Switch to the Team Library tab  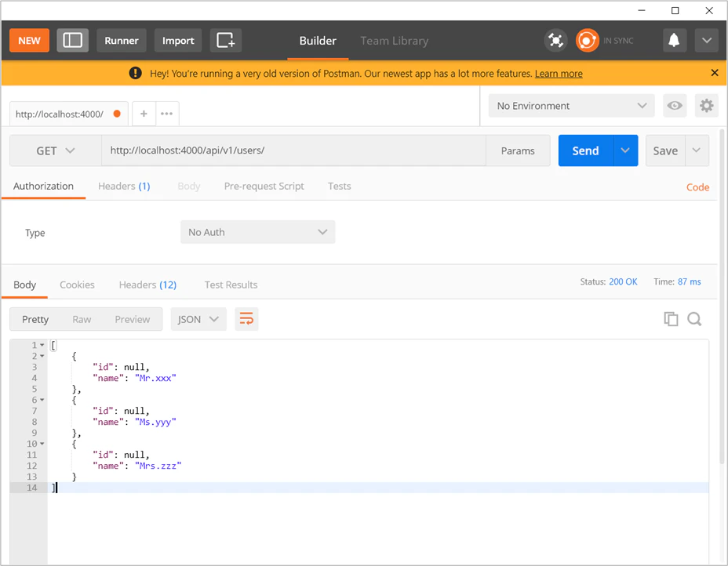point(394,41)
